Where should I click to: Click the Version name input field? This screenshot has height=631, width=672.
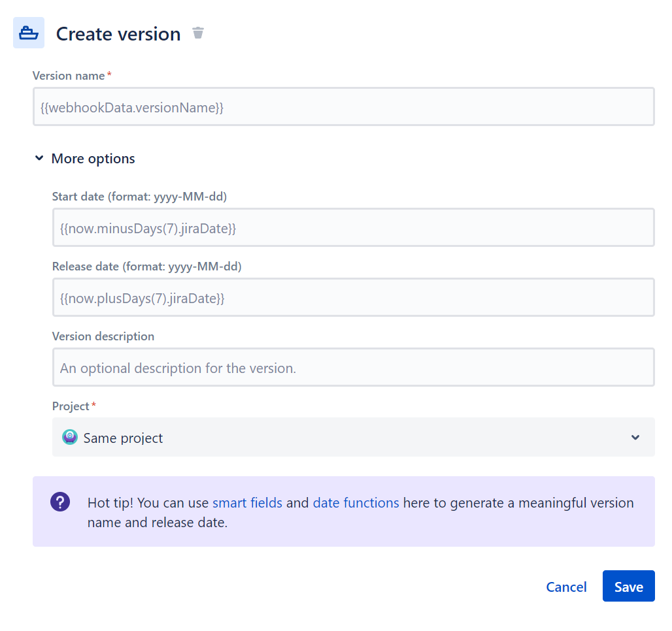[x=344, y=106]
